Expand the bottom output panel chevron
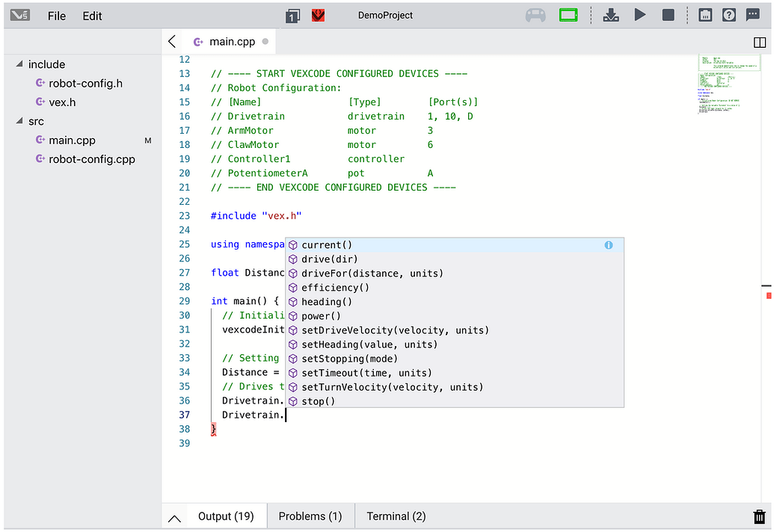 point(174,517)
